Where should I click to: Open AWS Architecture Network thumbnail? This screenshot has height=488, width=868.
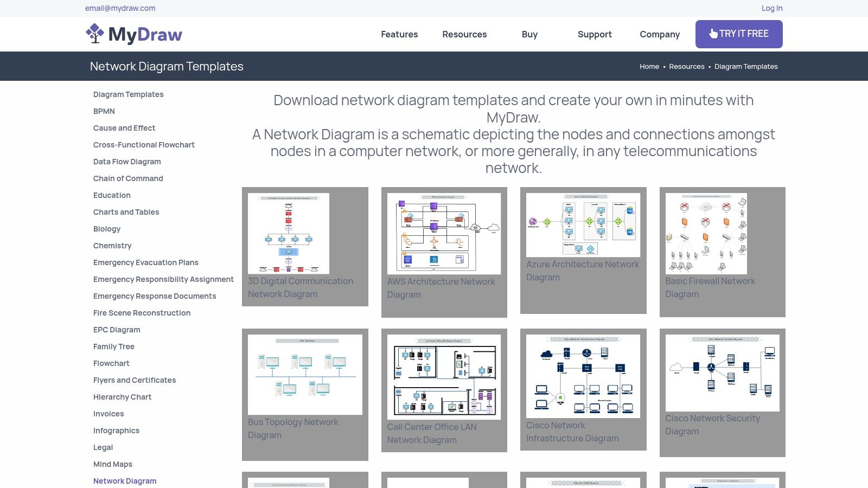444,234
